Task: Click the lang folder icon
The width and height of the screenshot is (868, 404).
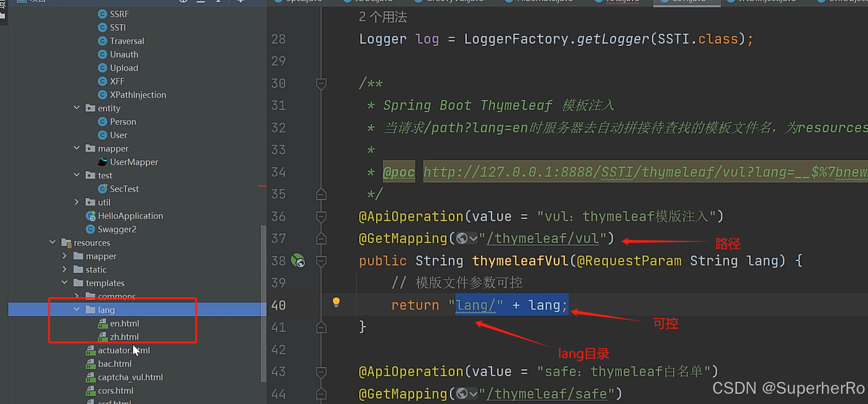Action: (90, 310)
